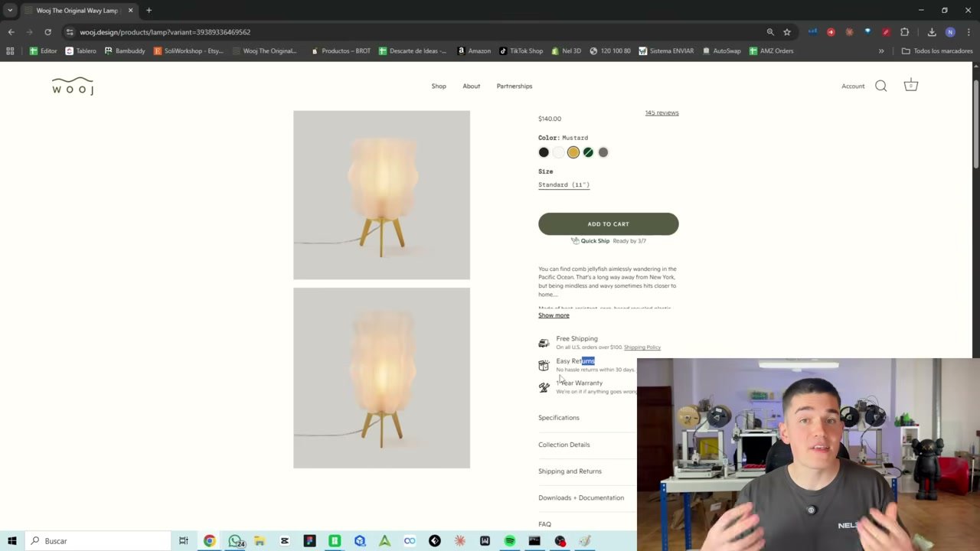This screenshot has height=551, width=980.
Task: Select the Mustard color swatch
Action: click(x=573, y=152)
